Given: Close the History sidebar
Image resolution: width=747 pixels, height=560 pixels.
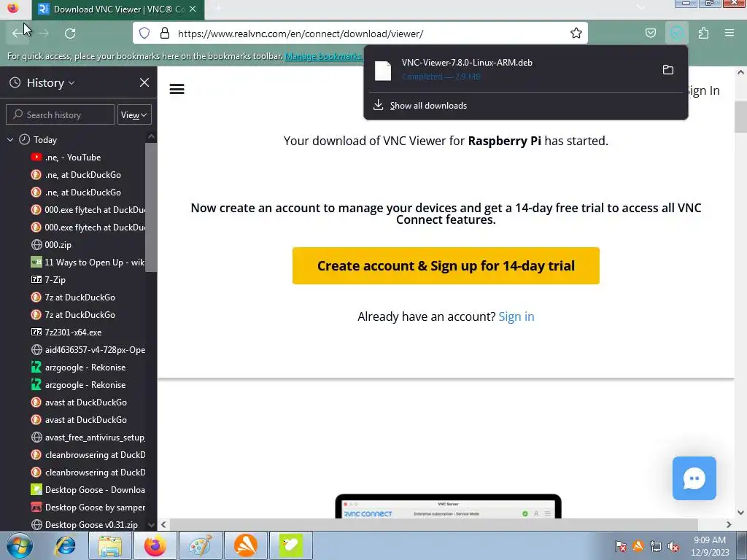Looking at the screenshot, I should coord(144,82).
